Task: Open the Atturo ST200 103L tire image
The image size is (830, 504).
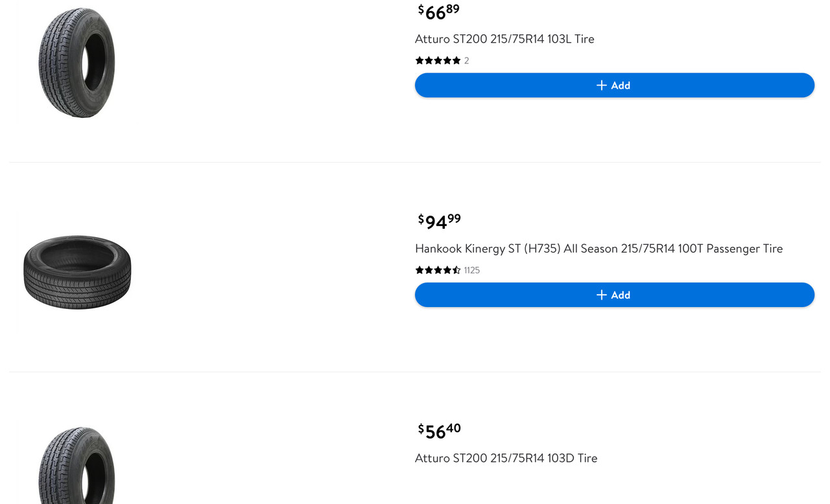Action: pyautogui.click(x=77, y=63)
